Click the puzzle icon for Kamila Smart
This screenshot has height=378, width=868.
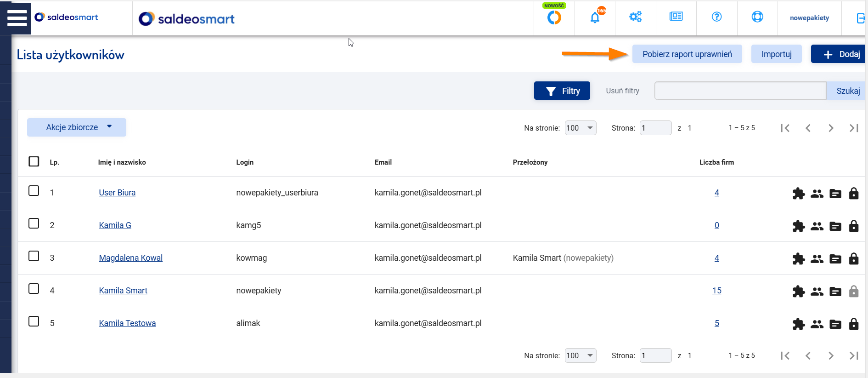pos(799,292)
